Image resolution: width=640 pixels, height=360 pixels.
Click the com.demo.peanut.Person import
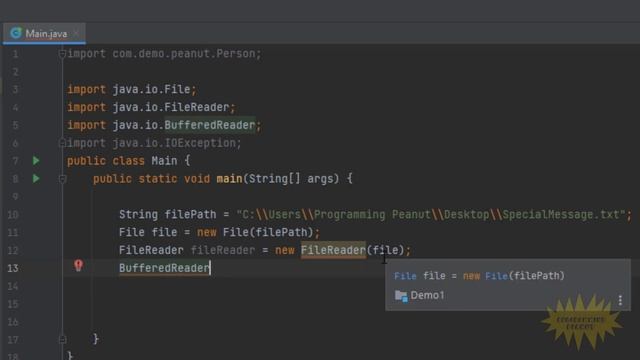(x=184, y=53)
